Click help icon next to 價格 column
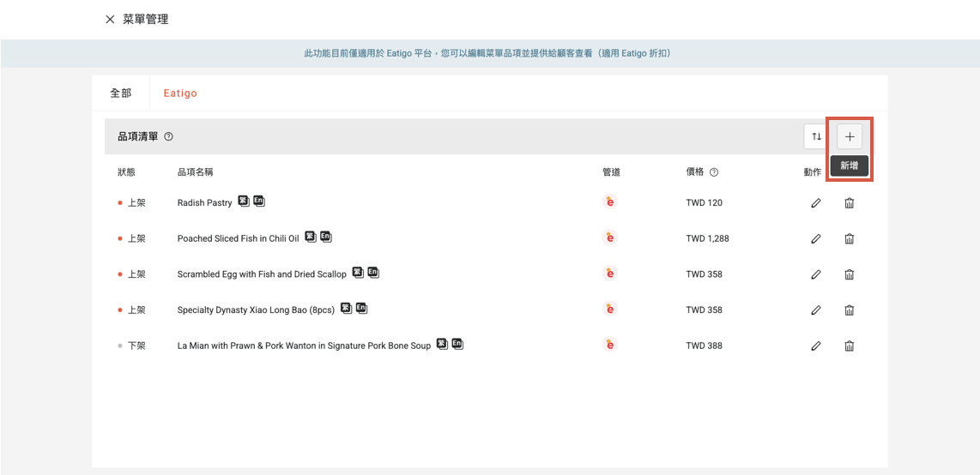The width and height of the screenshot is (980, 475). (x=714, y=172)
